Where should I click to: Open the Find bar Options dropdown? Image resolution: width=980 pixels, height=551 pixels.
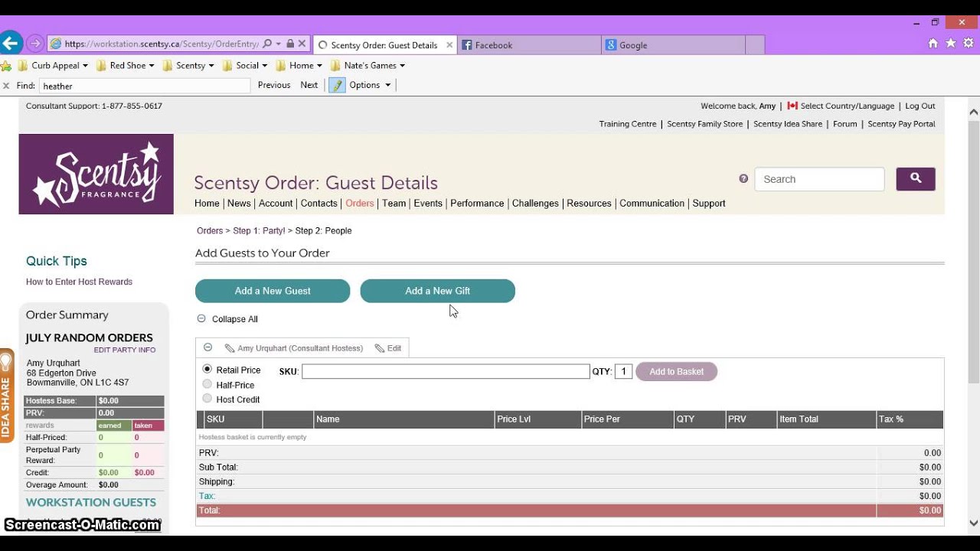[371, 85]
